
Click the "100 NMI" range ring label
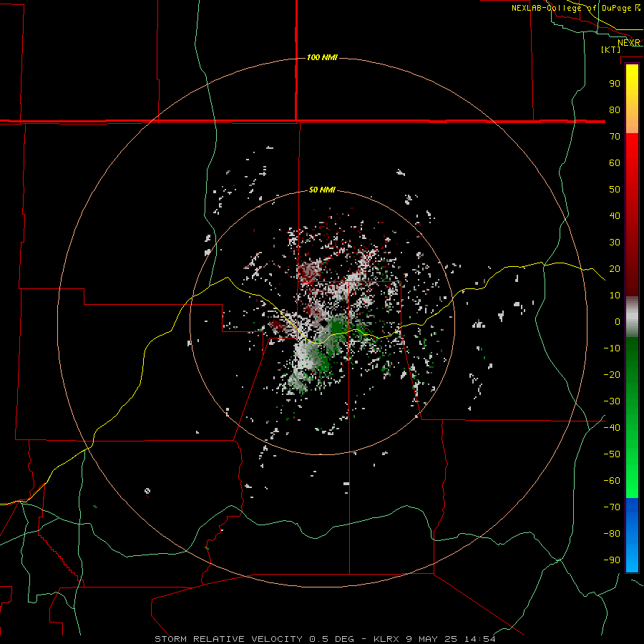pos(322,57)
